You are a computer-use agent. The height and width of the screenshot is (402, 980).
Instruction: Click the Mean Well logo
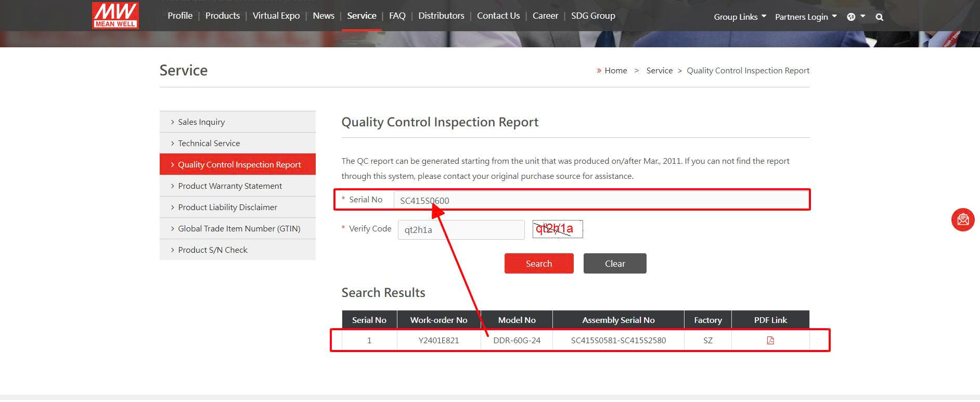[115, 15]
